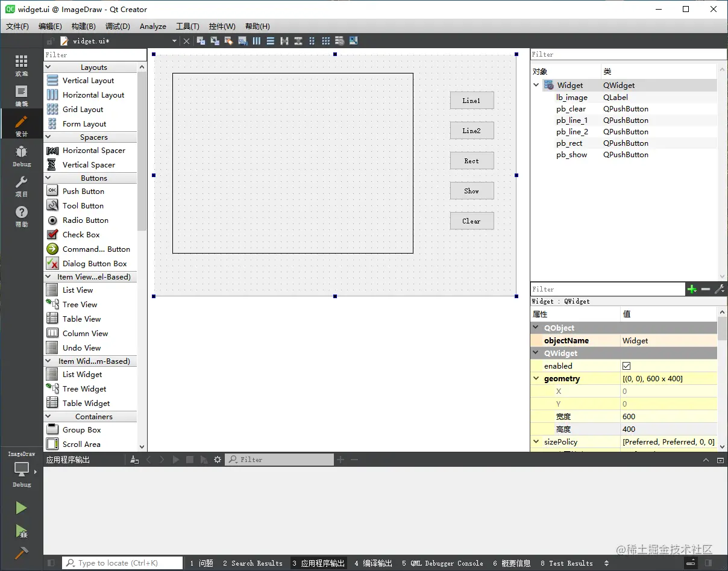Apply horizontal splitter layout icon
This screenshot has width=728, height=571.
tap(284, 41)
